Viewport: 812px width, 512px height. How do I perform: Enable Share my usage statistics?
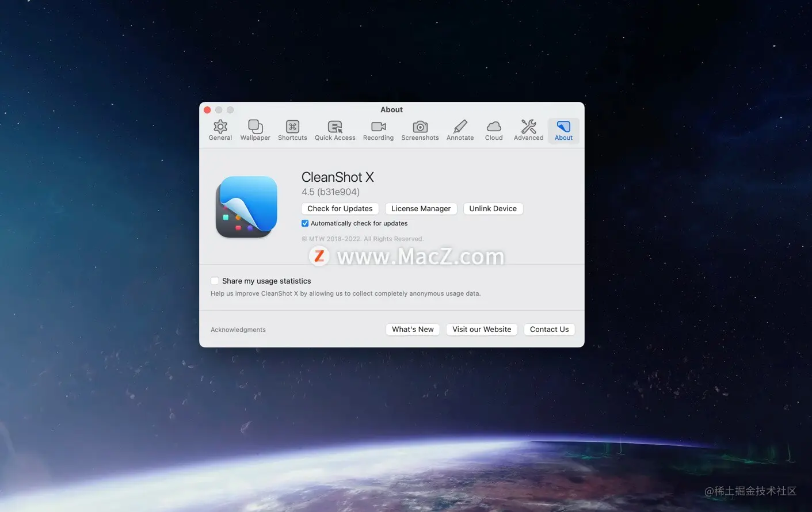pyautogui.click(x=215, y=281)
